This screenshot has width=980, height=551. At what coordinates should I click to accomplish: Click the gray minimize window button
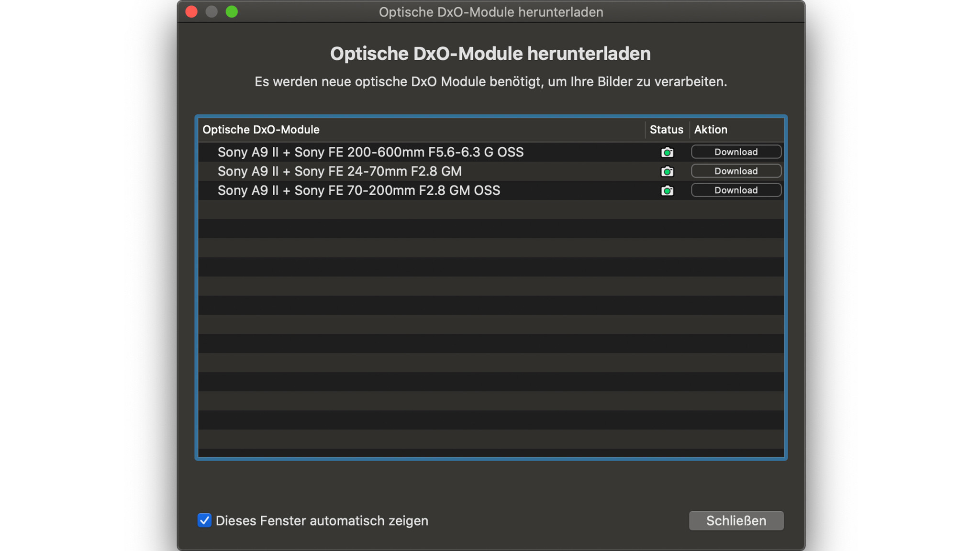coord(212,11)
